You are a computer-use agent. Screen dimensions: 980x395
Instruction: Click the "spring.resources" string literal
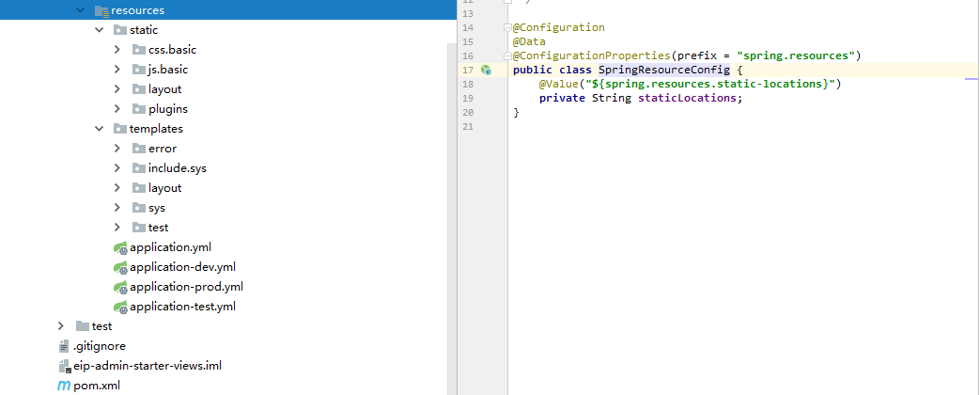(796, 55)
